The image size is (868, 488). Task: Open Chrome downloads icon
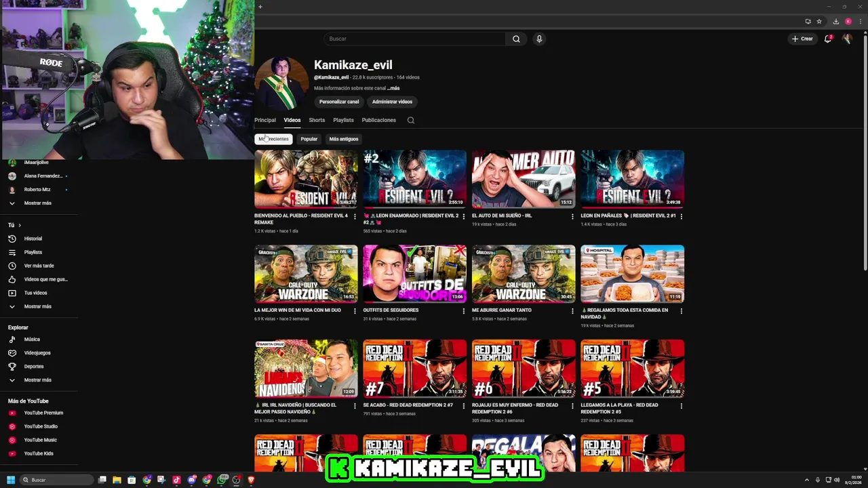point(835,21)
